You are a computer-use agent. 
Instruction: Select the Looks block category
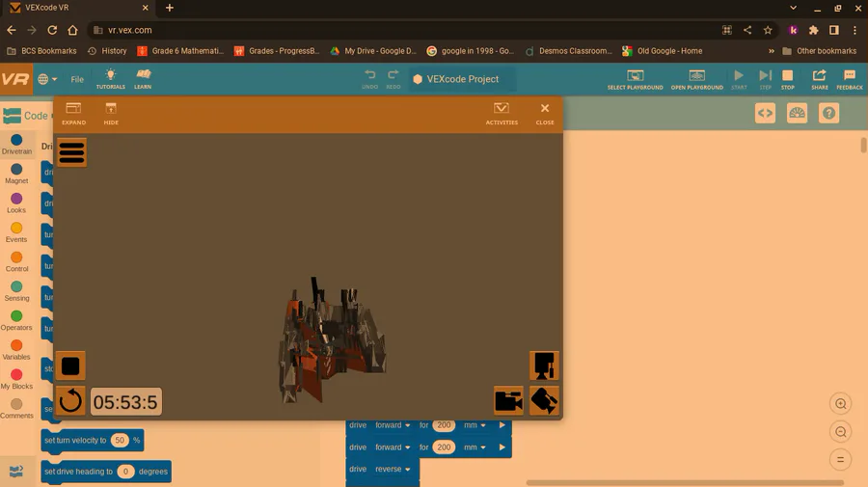point(16,203)
